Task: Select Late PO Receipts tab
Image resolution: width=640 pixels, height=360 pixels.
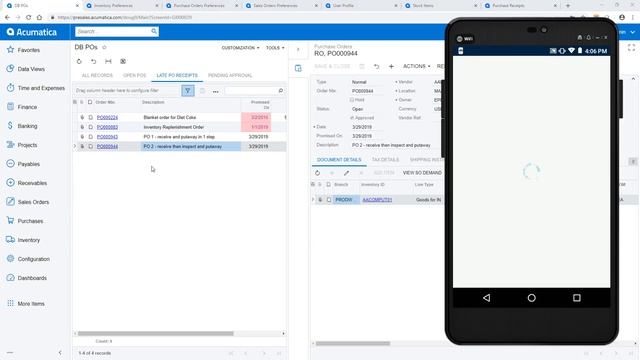Action: [177, 76]
